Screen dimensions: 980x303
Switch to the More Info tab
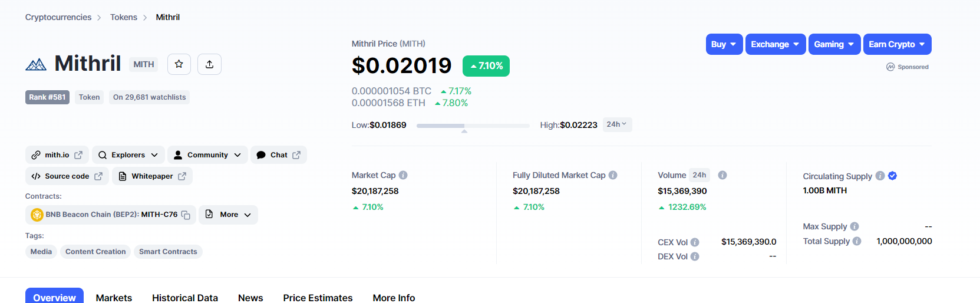[394, 298]
